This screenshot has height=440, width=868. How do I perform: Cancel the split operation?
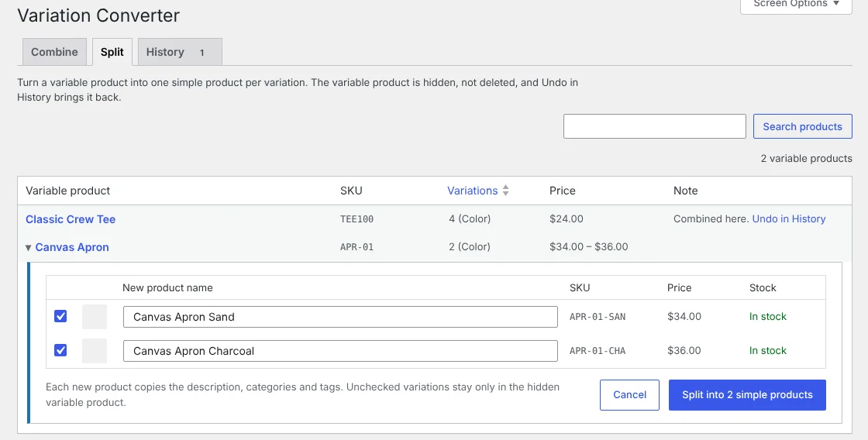coord(629,394)
